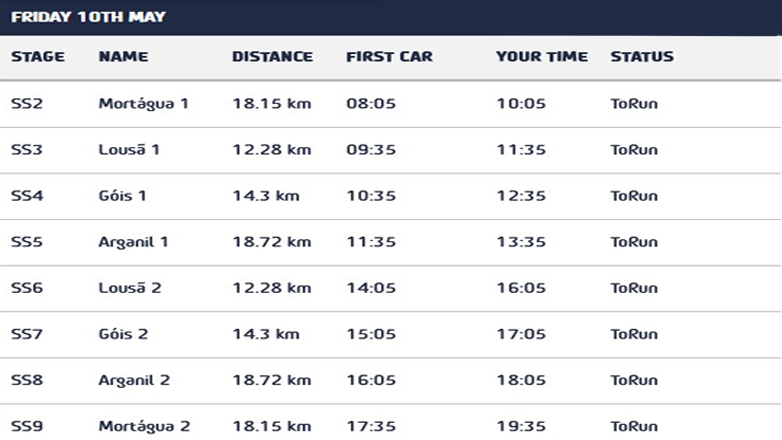Image resolution: width=782 pixels, height=440 pixels.
Task: Click the ToRun status for SS2
Action: pyautogui.click(x=634, y=104)
